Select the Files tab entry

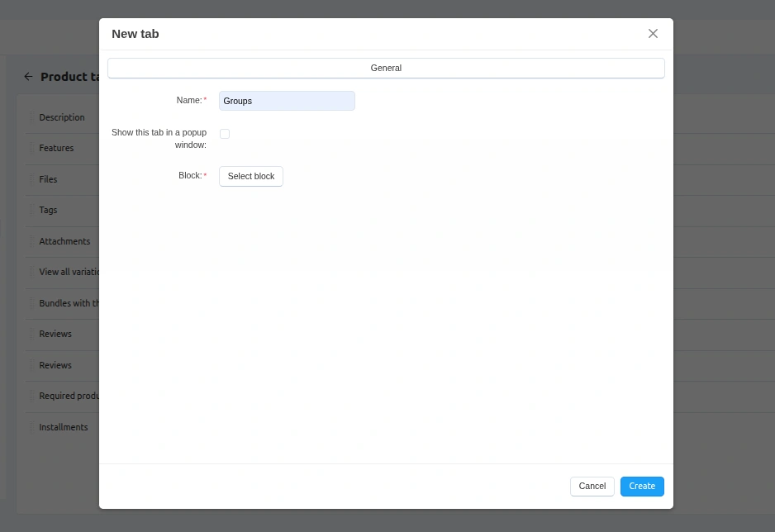point(48,180)
